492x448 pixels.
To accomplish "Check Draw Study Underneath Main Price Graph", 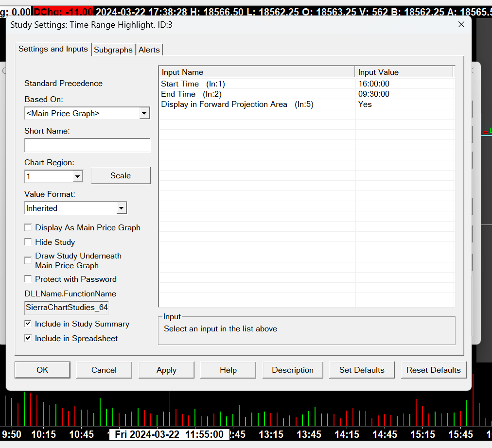I will (x=28, y=260).
